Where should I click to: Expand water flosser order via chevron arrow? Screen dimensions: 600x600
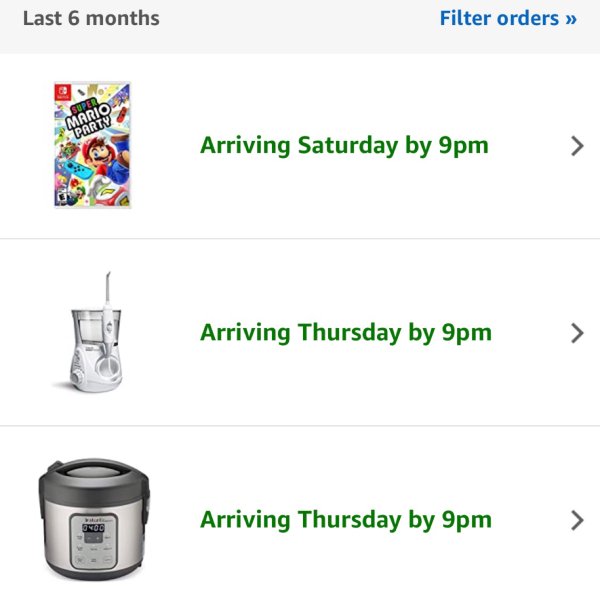click(577, 333)
